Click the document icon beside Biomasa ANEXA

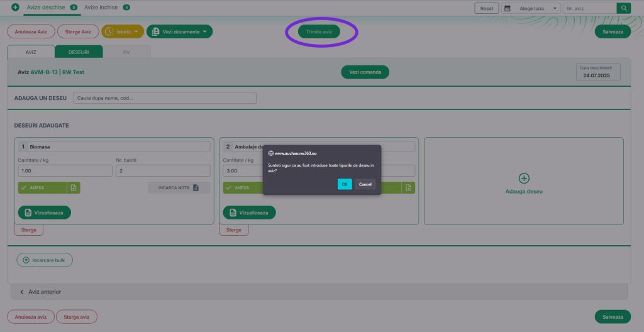coord(74,187)
